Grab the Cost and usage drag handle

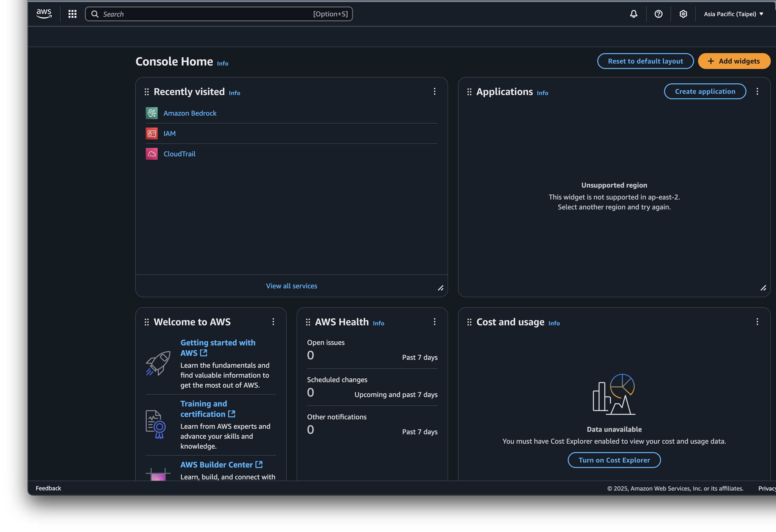coord(469,322)
